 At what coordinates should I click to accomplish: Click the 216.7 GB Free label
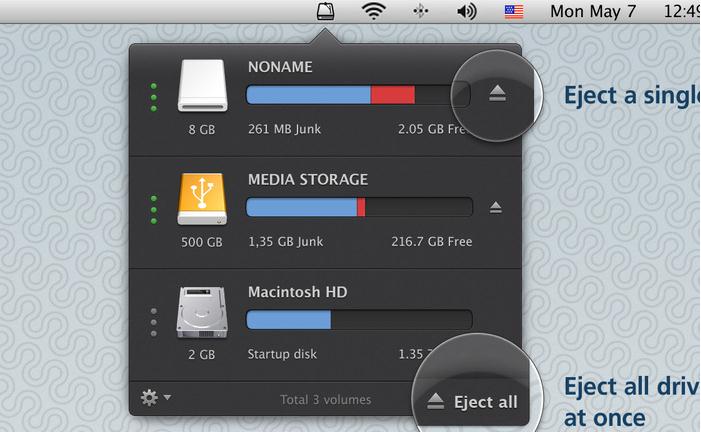(x=432, y=241)
